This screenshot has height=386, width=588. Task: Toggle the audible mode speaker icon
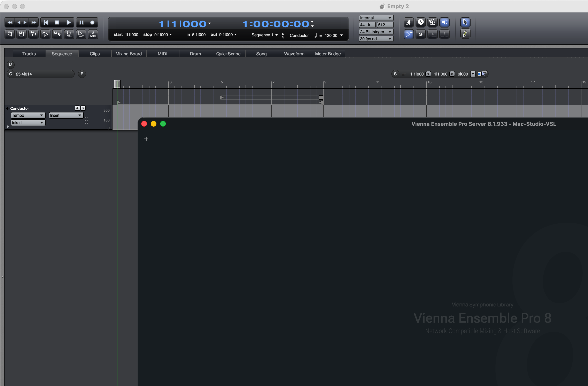444,22
